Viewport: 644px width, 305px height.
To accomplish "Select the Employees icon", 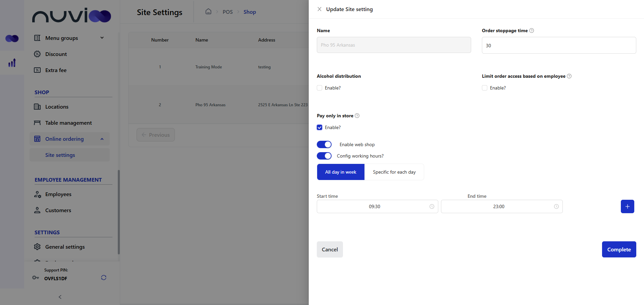I will pos(37,194).
